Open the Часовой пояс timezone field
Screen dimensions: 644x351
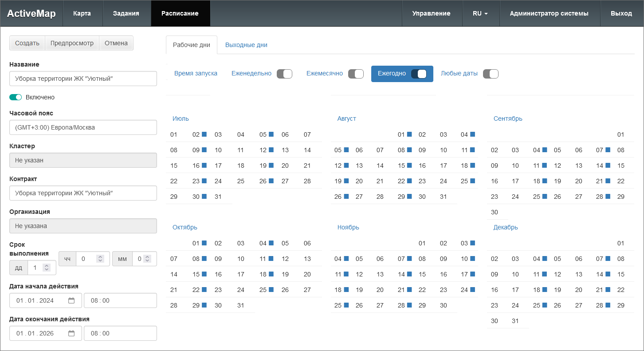pyautogui.click(x=83, y=127)
